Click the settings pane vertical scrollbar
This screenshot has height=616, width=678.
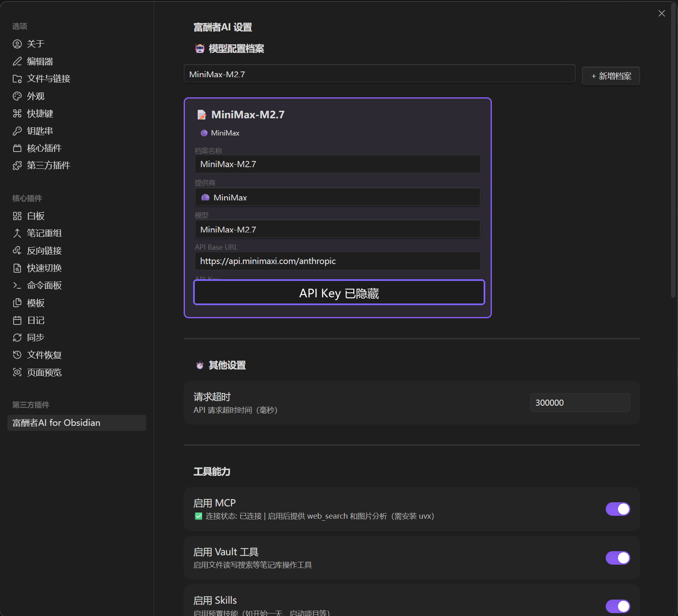tap(673, 150)
